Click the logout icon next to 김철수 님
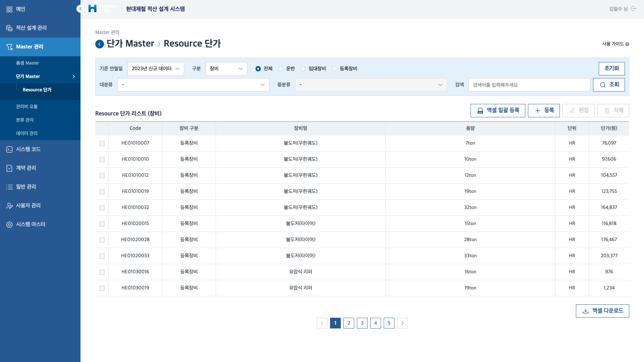Viewport: 644px width, 362px height. pos(633,9)
